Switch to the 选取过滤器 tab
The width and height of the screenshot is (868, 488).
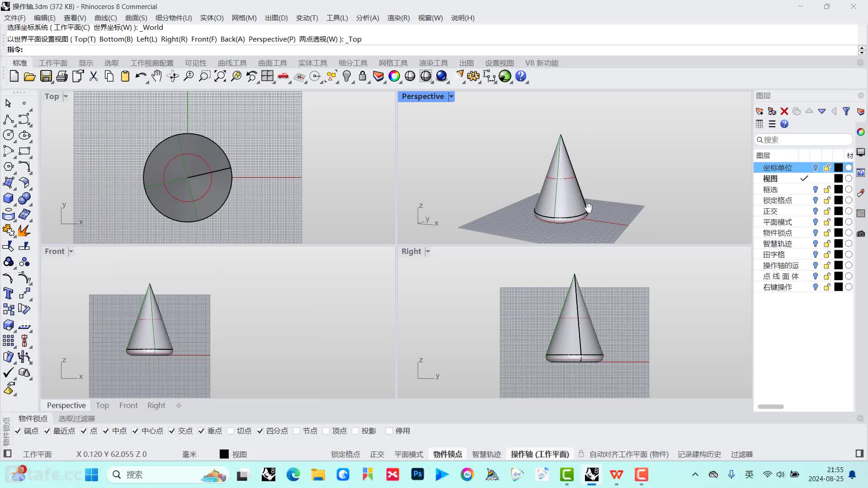click(77, 419)
